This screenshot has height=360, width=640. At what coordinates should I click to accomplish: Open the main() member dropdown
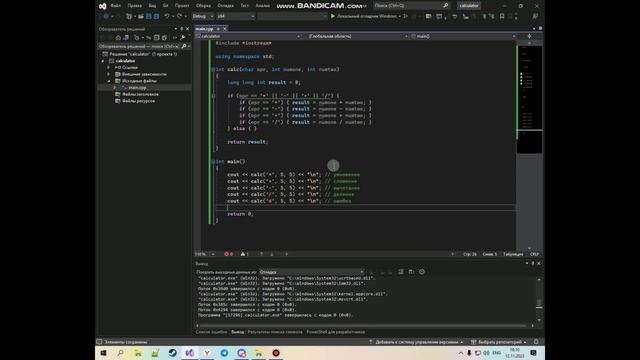[463, 36]
